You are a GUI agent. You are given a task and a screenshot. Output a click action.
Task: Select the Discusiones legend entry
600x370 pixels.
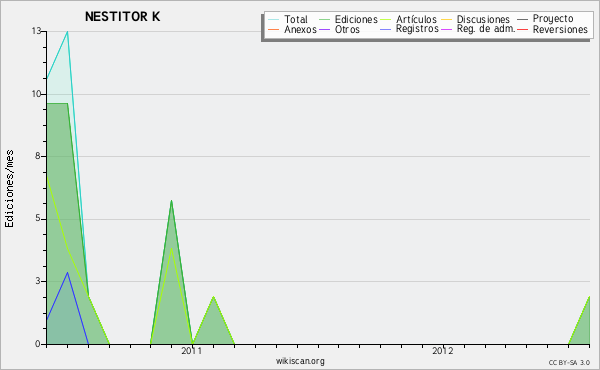(x=483, y=19)
